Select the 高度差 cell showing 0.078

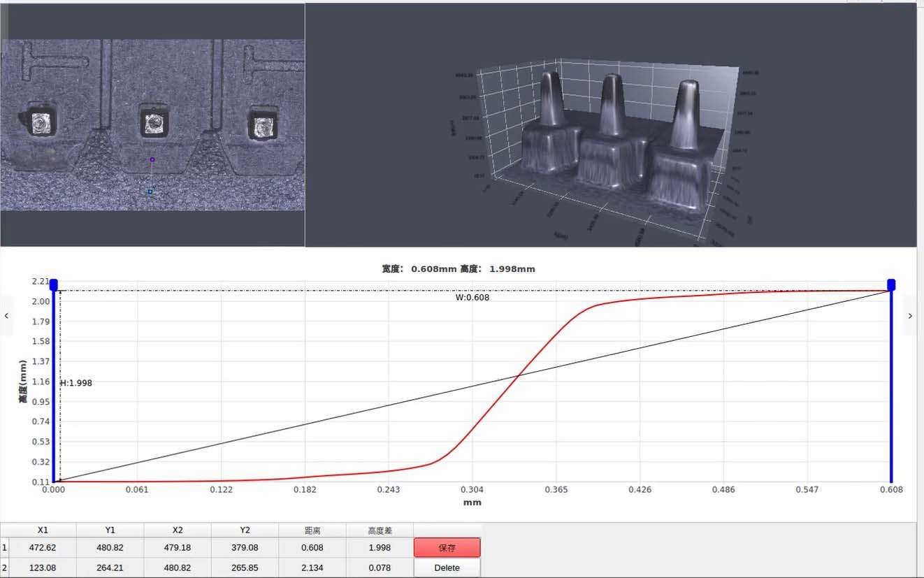[380, 568]
